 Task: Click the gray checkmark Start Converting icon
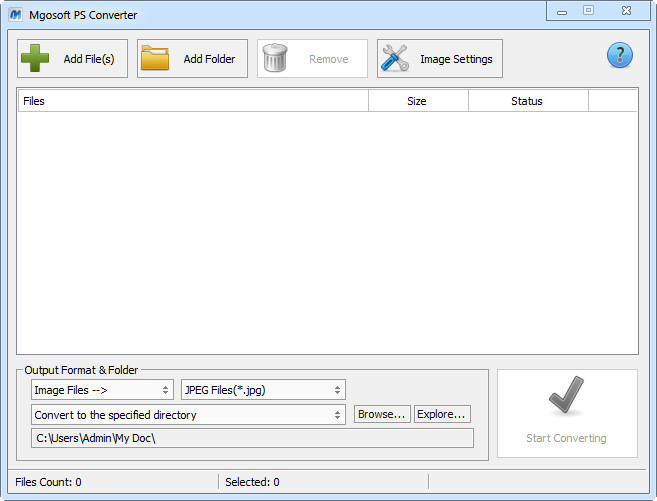[x=566, y=395]
